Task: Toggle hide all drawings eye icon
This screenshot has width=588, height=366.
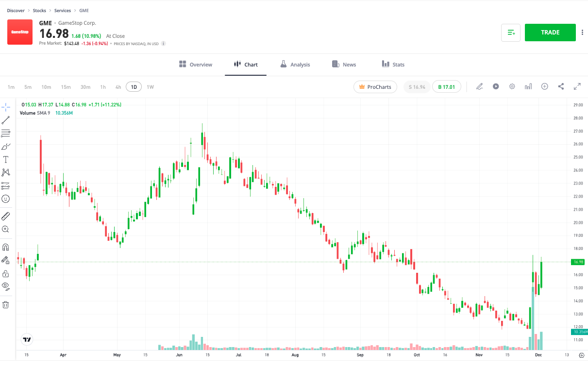Action: tap(6, 286)
